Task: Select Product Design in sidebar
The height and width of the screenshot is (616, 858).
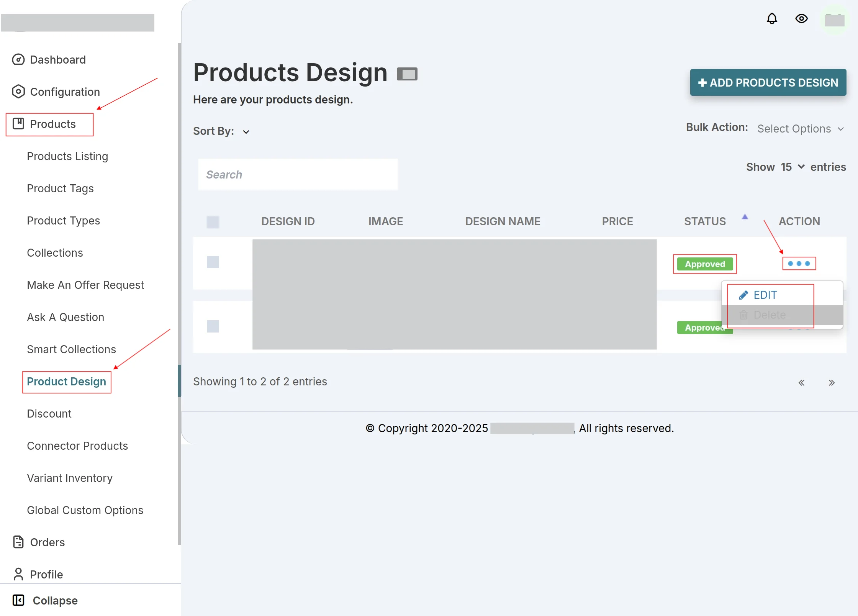Action: [x=66, y=382]
